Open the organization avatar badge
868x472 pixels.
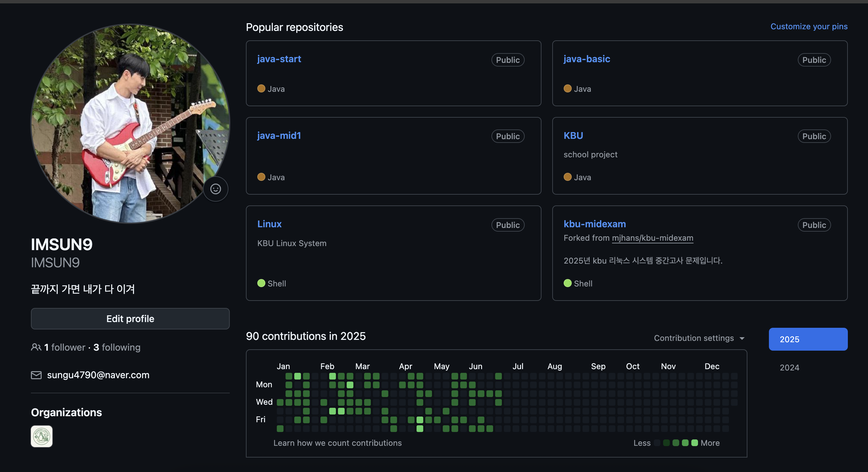tap(42, 436)
